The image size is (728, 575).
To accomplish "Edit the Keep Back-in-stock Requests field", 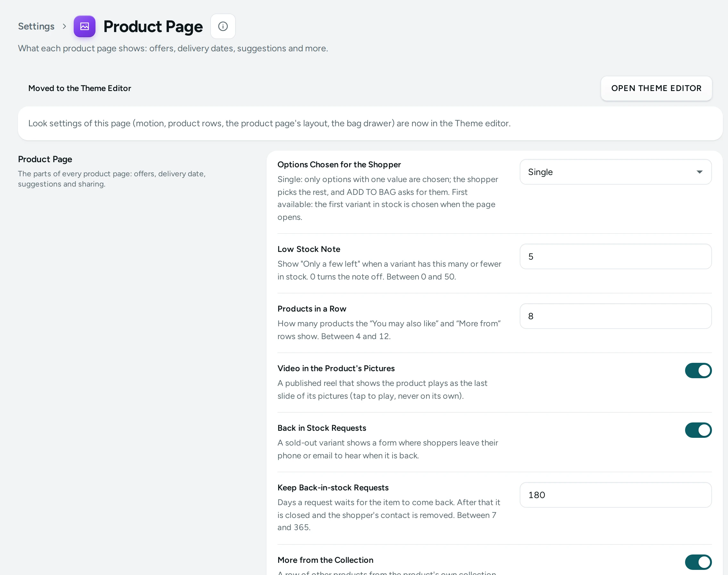I will pyautogui.click(x=615, y=495).
